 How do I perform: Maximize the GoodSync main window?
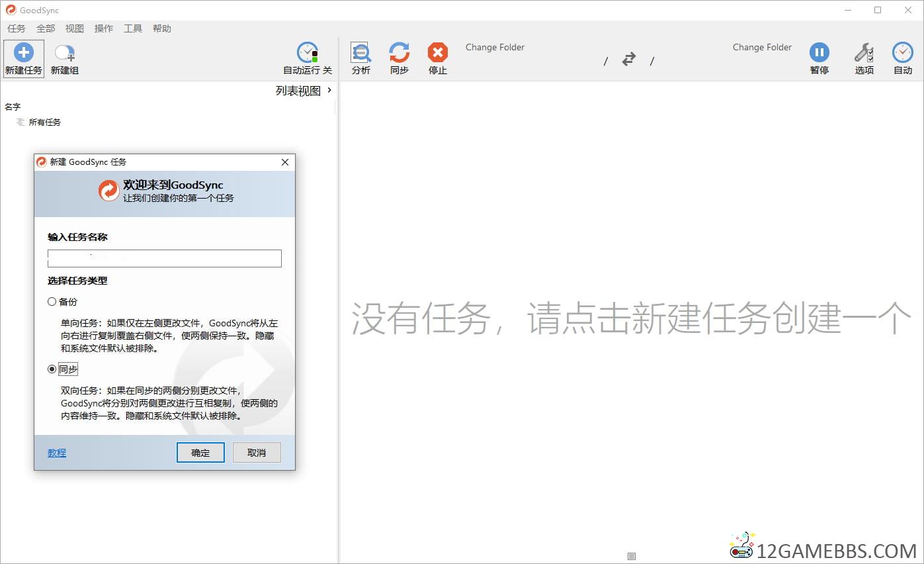pos(878,10)
